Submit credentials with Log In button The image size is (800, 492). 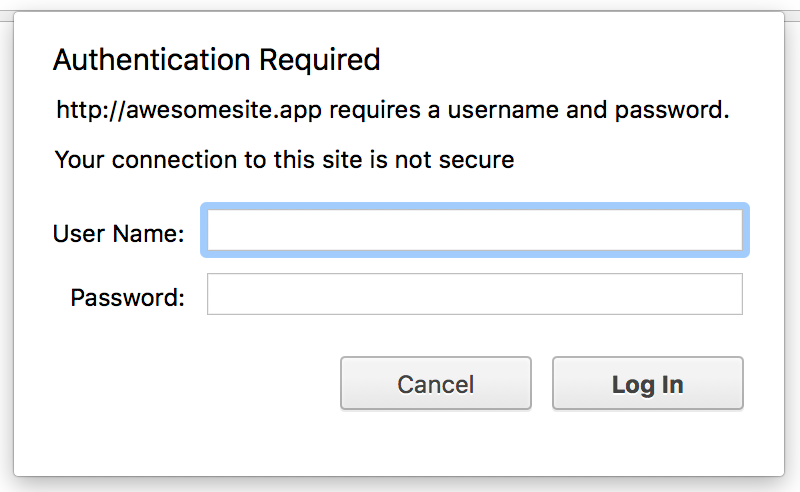pos(647,384)
